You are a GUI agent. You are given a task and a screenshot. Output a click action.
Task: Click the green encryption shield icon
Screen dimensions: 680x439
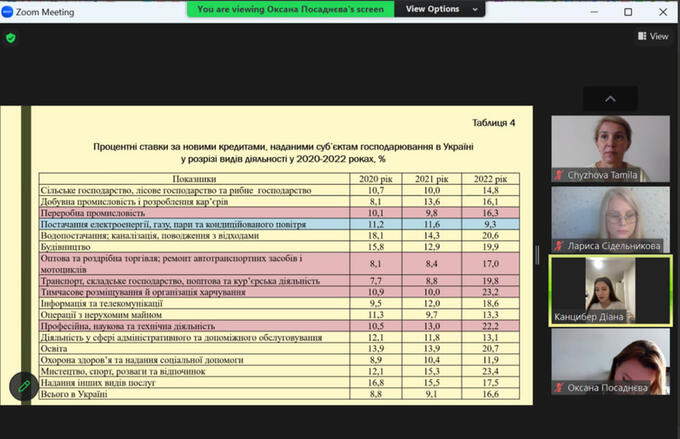click(x=11, y=38)
